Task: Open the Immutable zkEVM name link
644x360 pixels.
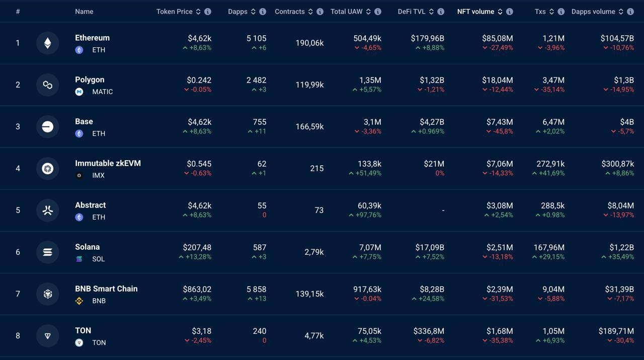Action: [x=108, y=163]
